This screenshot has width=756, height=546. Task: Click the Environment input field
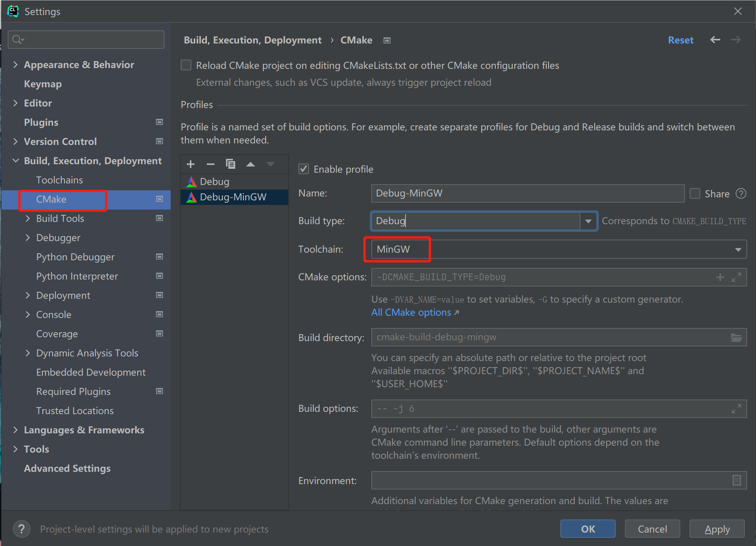[559, 480]
